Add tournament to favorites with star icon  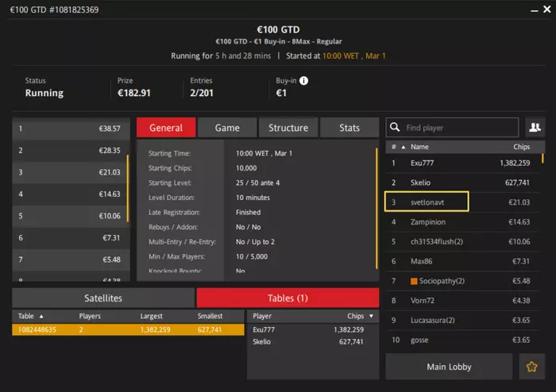531,367
